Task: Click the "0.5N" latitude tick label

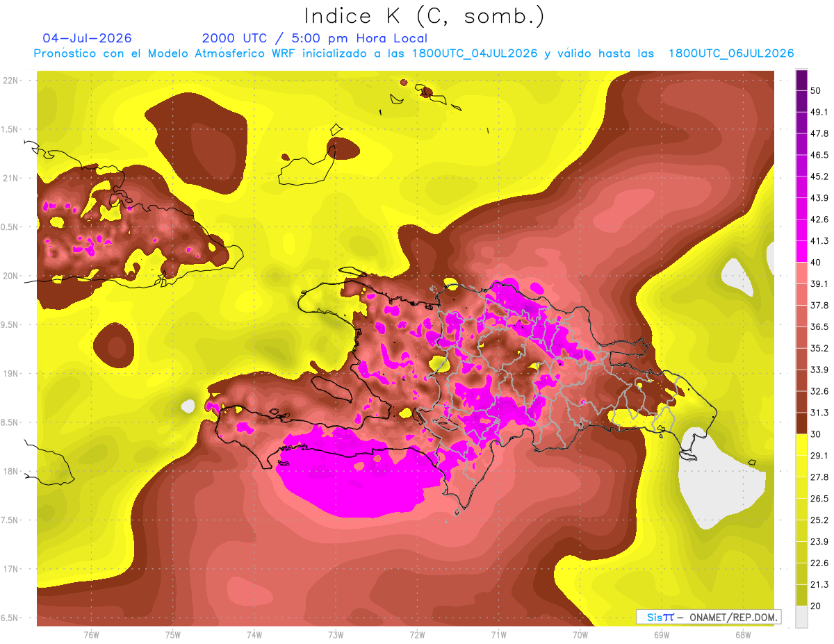Action: [10, 227]
